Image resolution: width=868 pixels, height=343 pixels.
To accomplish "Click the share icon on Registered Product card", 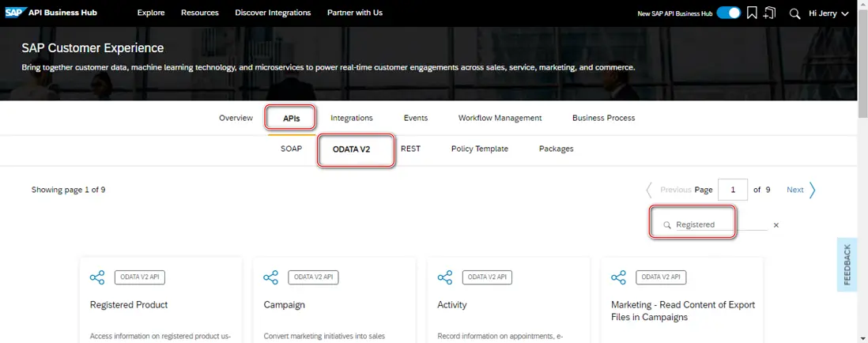I will click(97, 277).
